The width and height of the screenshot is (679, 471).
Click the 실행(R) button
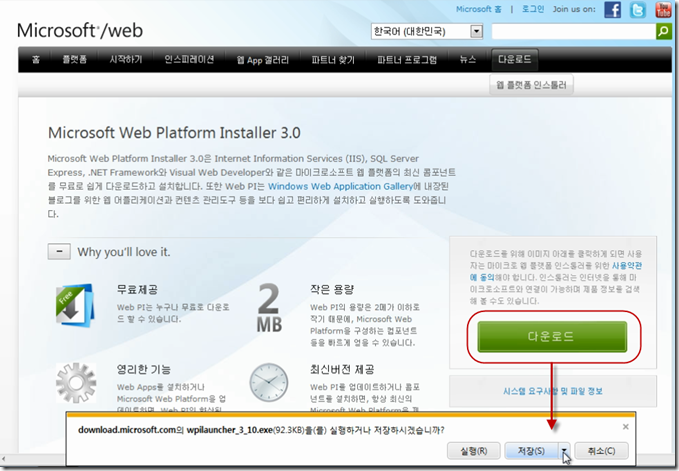474,451
